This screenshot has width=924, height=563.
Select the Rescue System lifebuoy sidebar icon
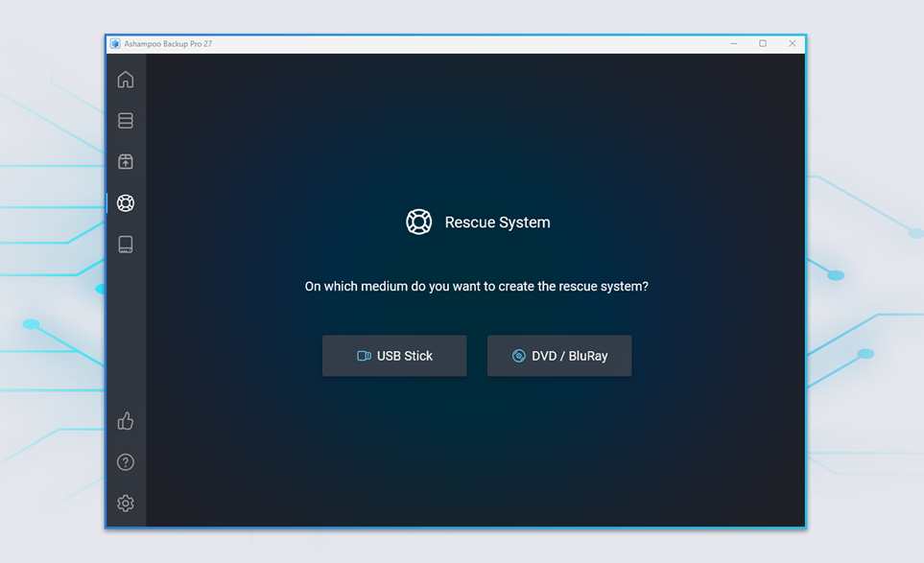point(126,203)
